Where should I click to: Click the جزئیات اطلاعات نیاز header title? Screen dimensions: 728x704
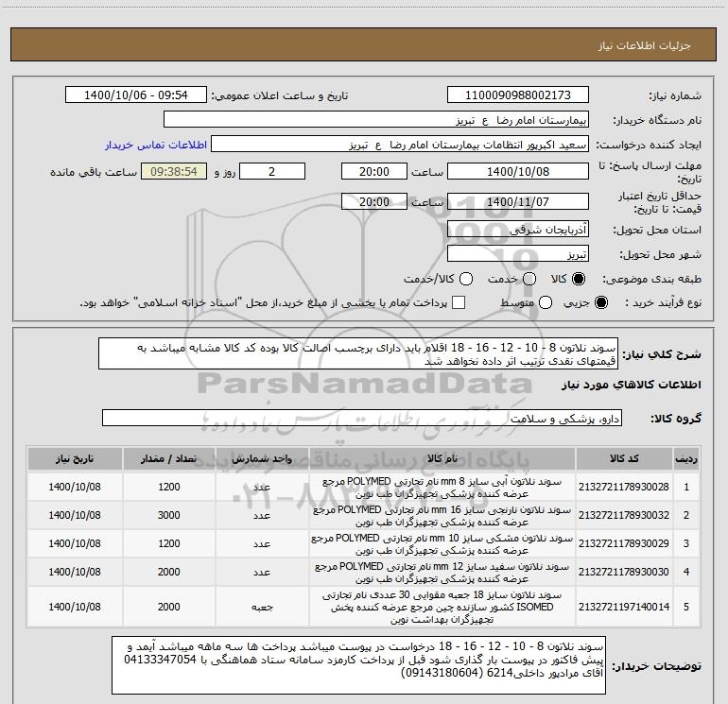(645, 45)
